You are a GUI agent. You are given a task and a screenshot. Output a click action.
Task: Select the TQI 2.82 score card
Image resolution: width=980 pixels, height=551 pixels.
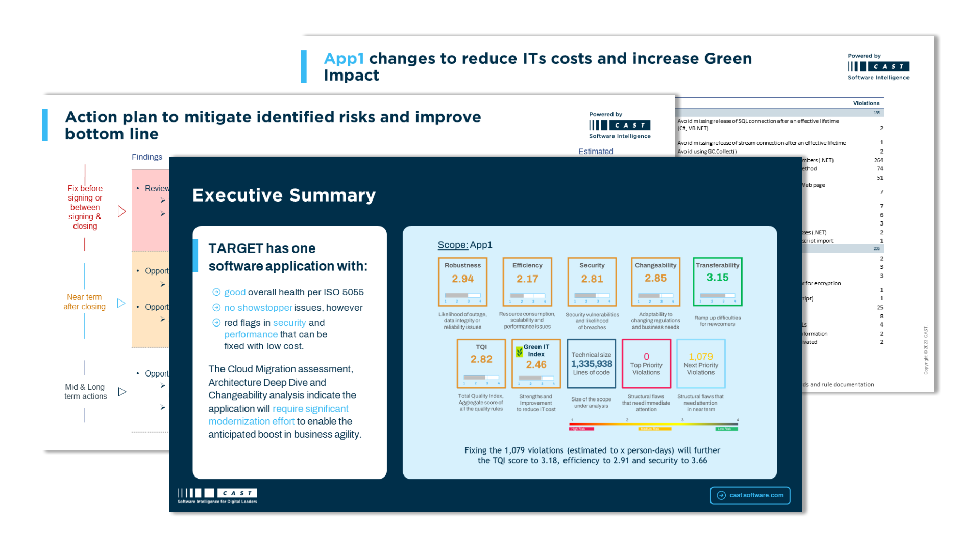point(481,364)
